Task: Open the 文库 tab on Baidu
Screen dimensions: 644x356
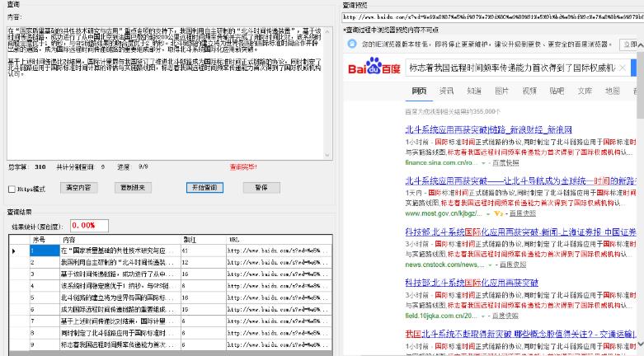Action: click(585, 91)
